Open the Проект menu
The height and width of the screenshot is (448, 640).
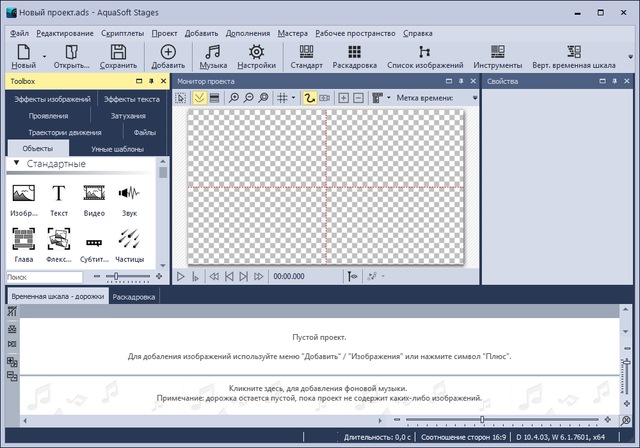click(x=164, y=33)
